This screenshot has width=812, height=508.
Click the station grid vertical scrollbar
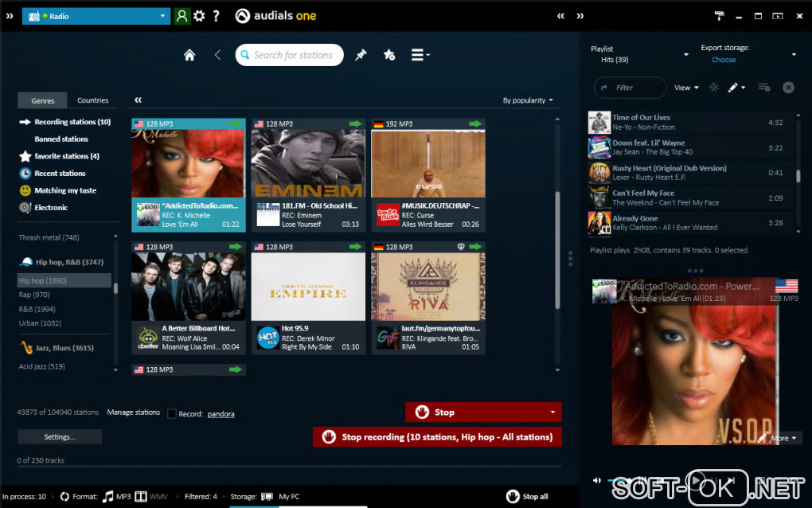(557, 249)
